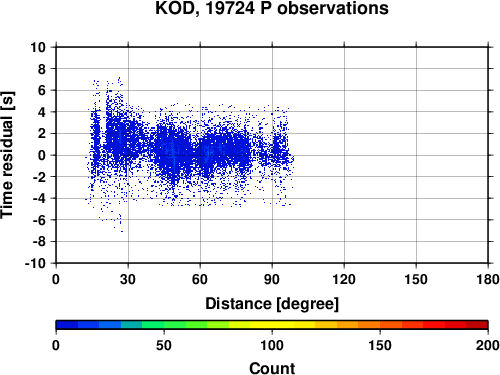500x375 pixels.
Task: Click the yellow colorbar section near 100
Action: pos(272,325)
